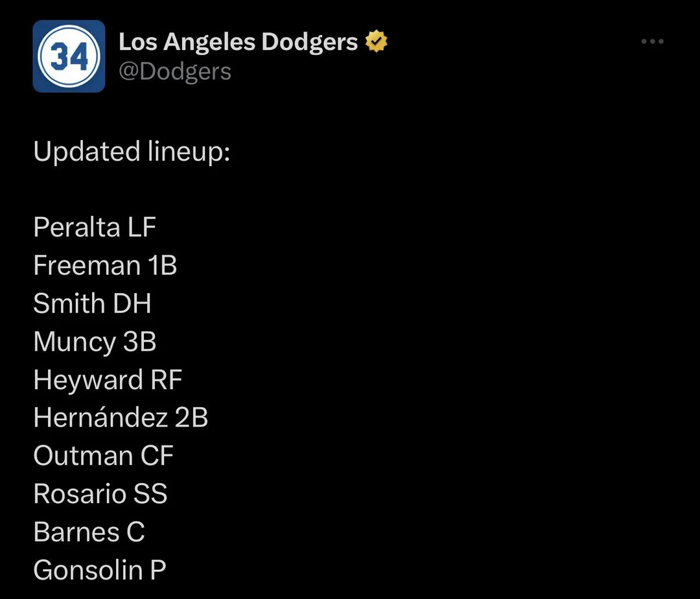Click the Barnes C entry
The image size is (700, 599).
coord(89,532)
